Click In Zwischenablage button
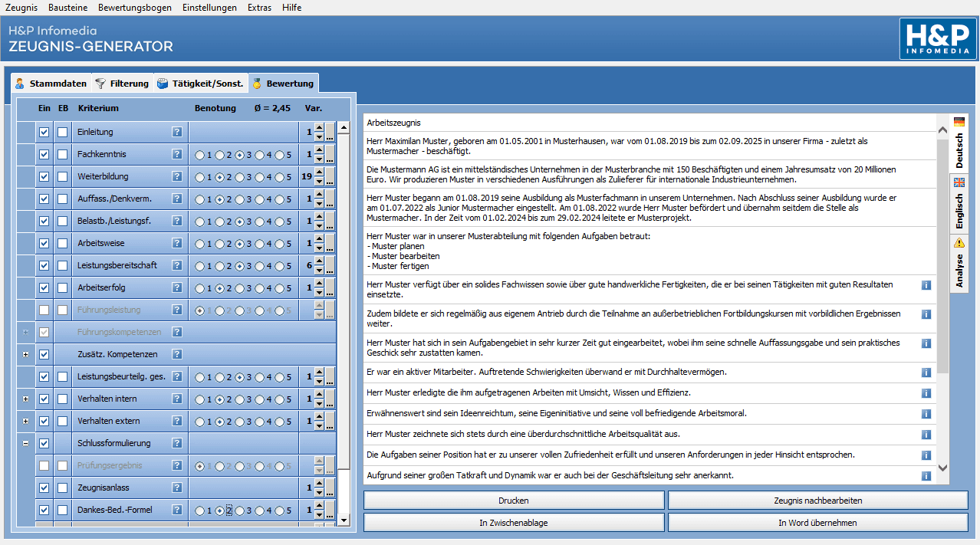This screenshot has width=980, height=545. 514,523
